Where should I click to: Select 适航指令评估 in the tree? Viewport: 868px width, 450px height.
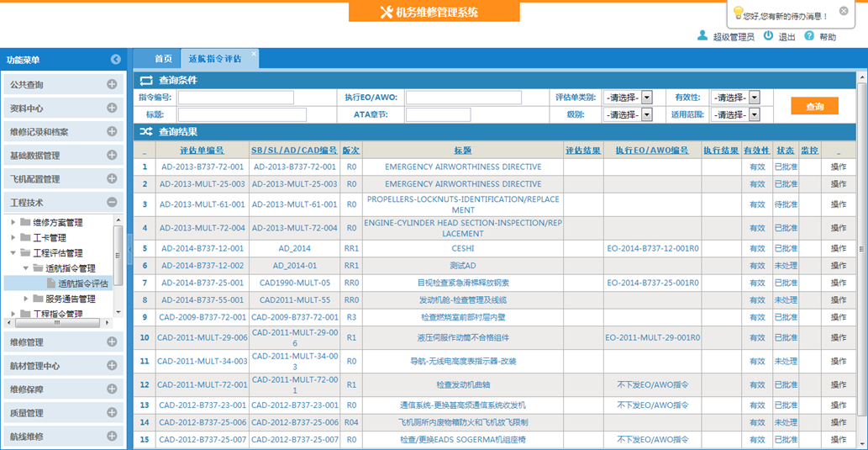(x=83, y=283)
